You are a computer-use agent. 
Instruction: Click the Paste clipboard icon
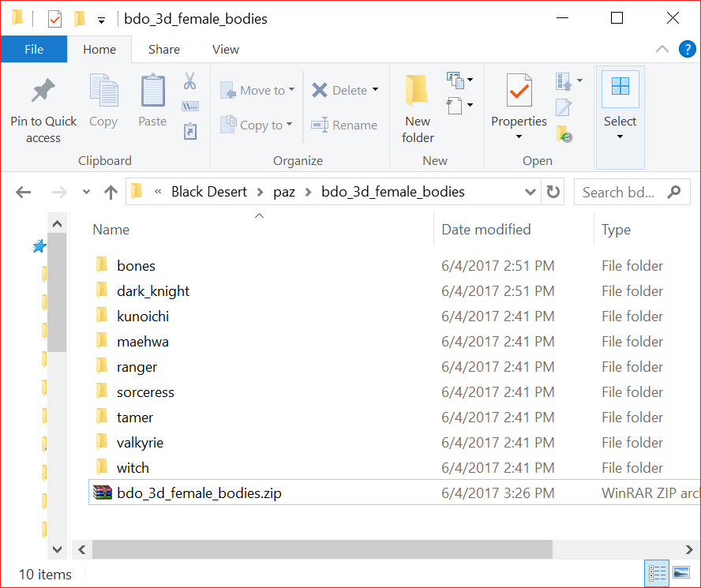click(x=152, y=91)
